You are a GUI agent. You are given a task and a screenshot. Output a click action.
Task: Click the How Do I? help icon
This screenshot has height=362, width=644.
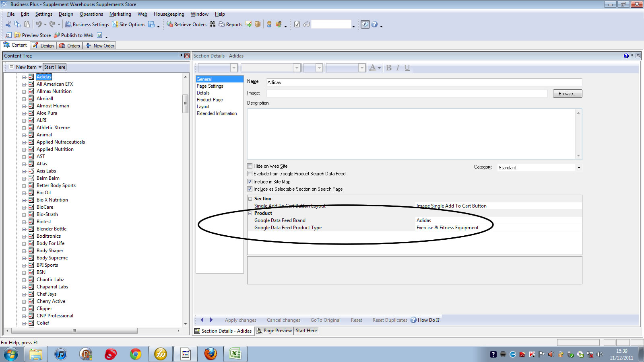tap(413, 320)
